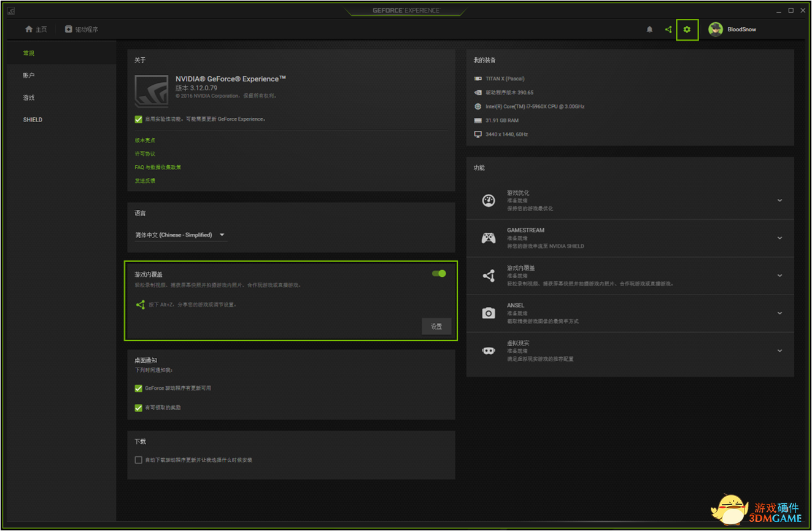Screen dimensions: 812x531
Task: Click the drivers icon next to 驱动程序
Action: (x=68, y=29)
